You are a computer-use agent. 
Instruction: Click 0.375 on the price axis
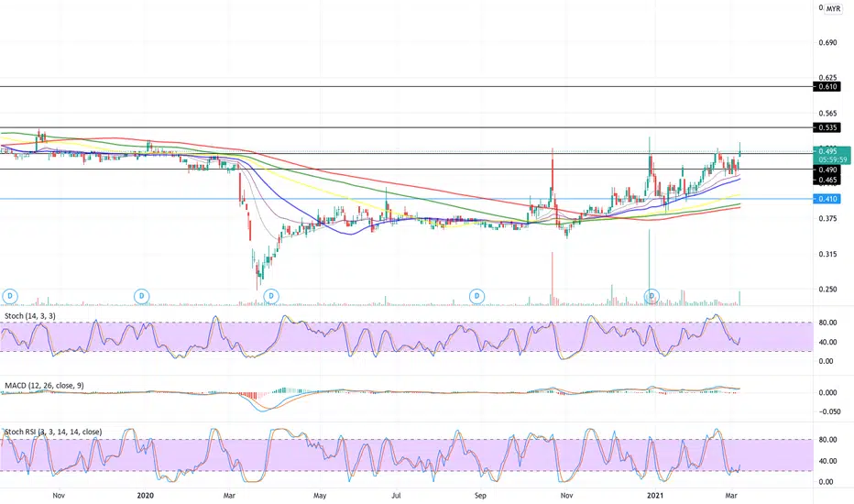click(x=827, y=218)
